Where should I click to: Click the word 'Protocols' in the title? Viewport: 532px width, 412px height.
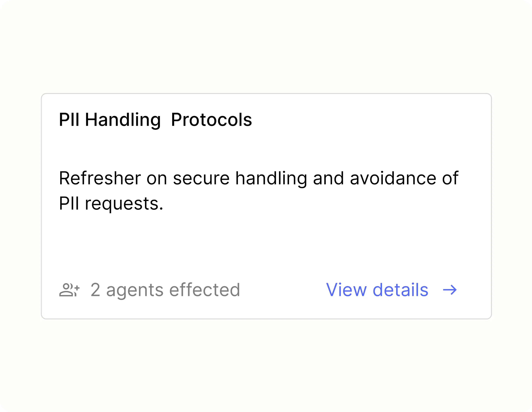point(211,120)
